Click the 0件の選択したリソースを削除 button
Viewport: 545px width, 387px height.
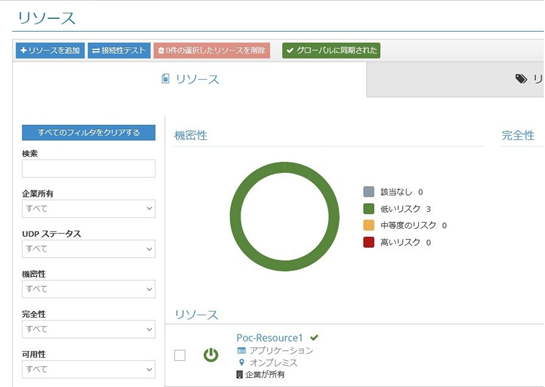pyautogui.click(x=212, y=50)
